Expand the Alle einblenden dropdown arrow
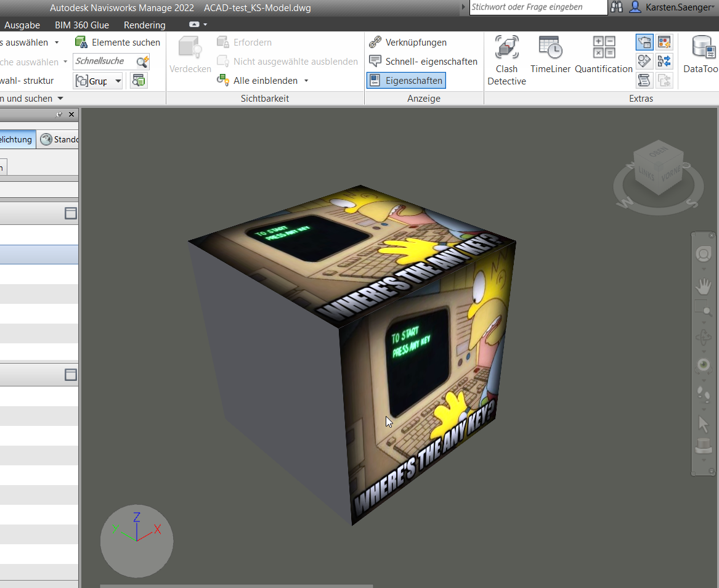719x588 pixels. (x=306, y=81)
